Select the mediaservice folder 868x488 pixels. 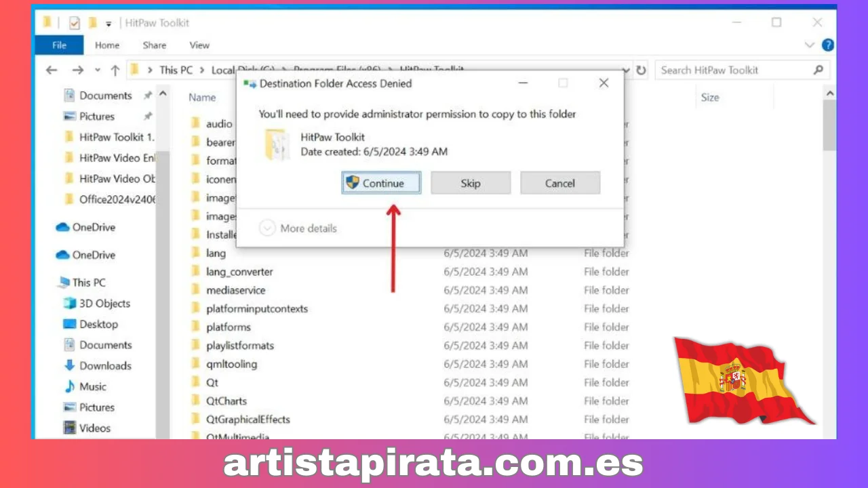(236, 290)
